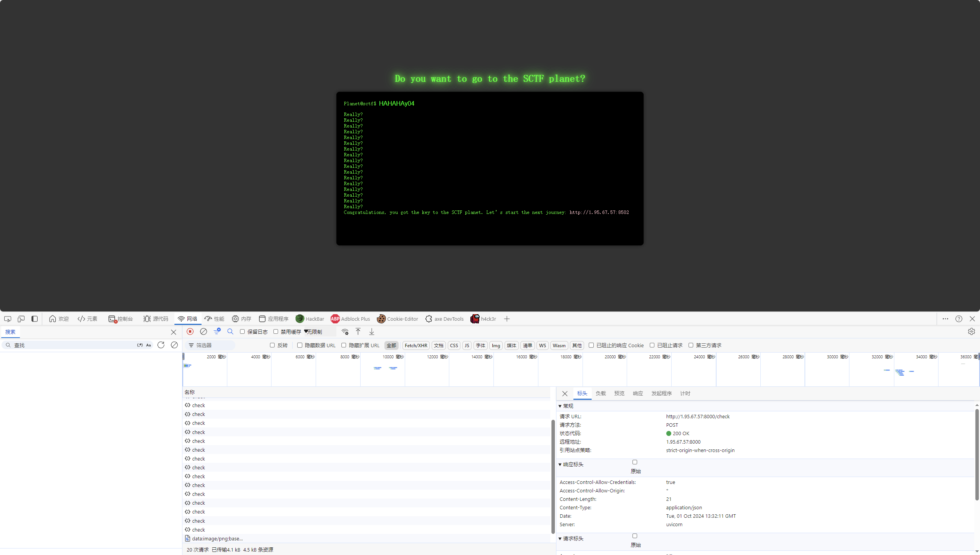Switch to the 源代码 sources tab
980x555 pixels.
[156, 319]
